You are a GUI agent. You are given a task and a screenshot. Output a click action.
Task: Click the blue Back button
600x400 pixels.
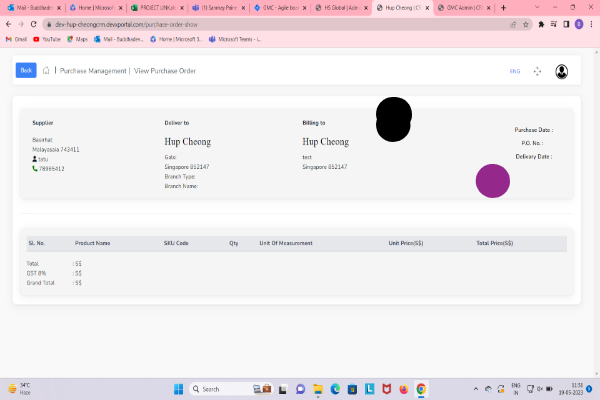pyautogui.click(x=26, y=70)
